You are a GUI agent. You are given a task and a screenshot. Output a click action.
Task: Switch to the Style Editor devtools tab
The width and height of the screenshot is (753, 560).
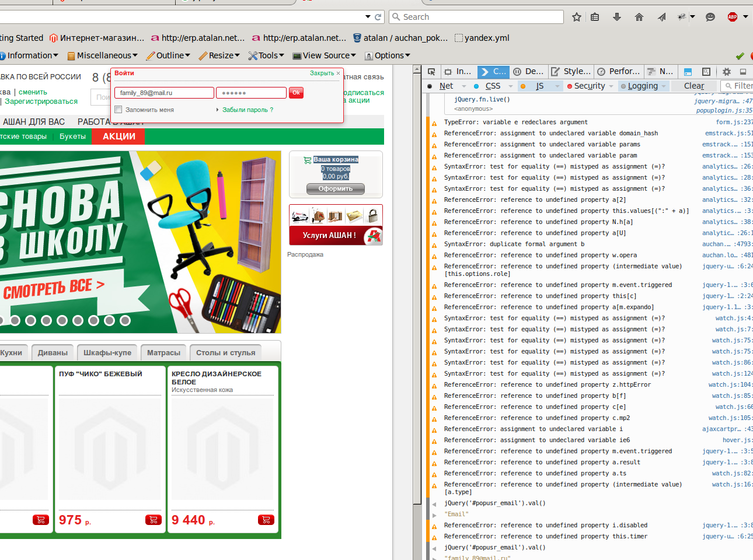571,72
